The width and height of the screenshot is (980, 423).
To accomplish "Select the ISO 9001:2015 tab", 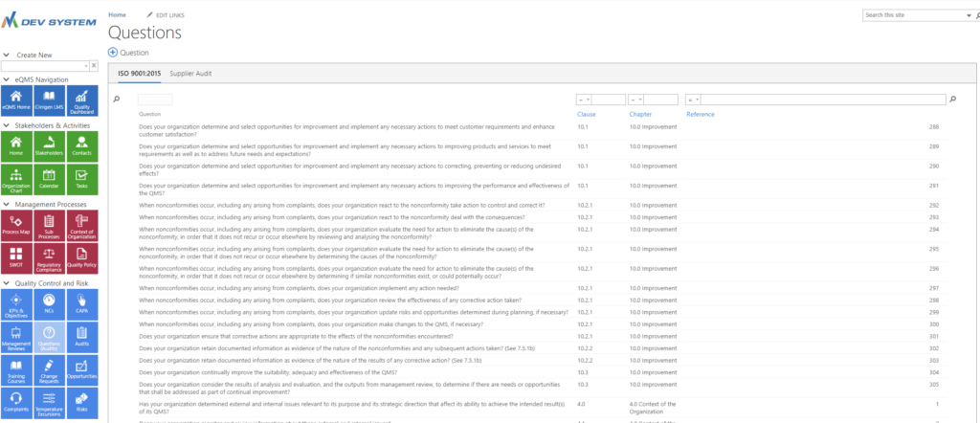I will point(140,73).
